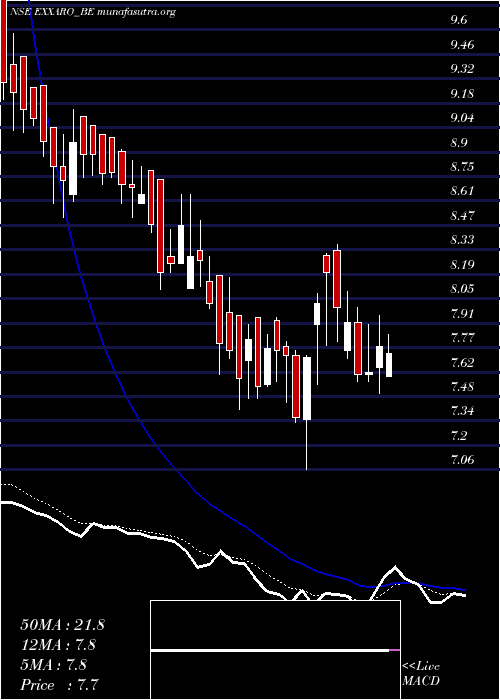Click the 7.91 price axis label
Image resolution: width=500 pixels, height=700 pixels.
(x=462, y=313)
